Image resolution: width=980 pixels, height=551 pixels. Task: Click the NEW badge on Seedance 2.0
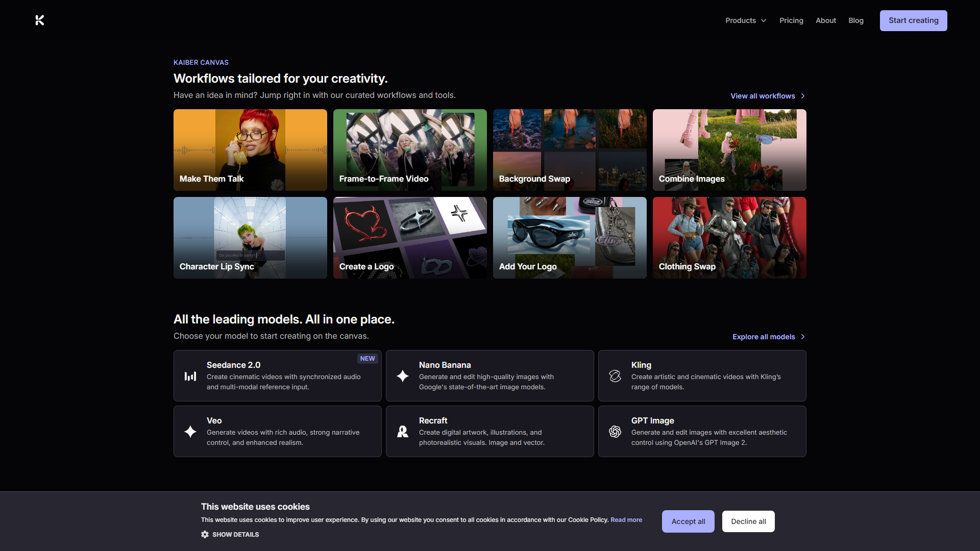tap(367, 359)
